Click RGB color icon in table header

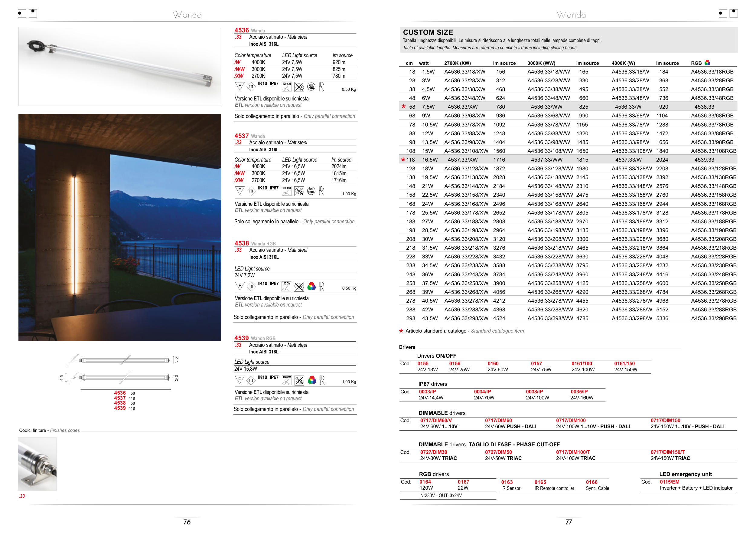click(x=707, y=63)
